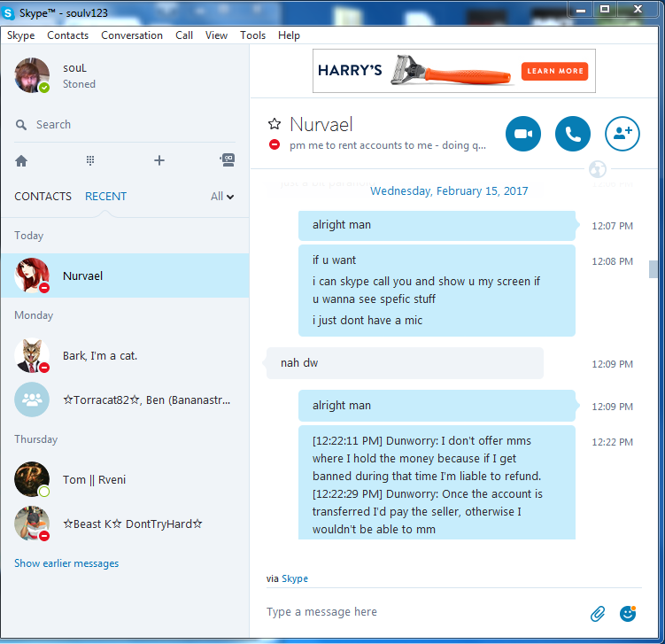The height and width of the screenshot is (644, 665).
Task: Click the 12:07 PM timestamp
Action: tap(613, 226)
